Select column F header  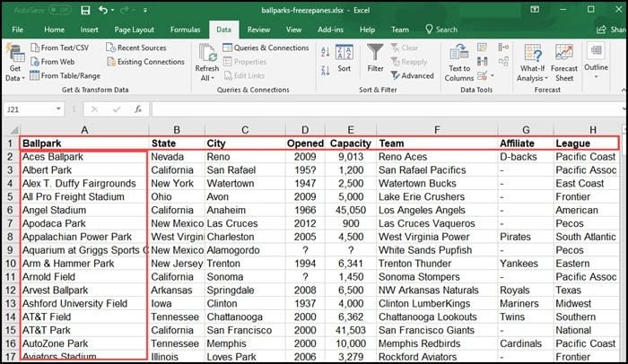pyautogui.click(x=437, y=129)
